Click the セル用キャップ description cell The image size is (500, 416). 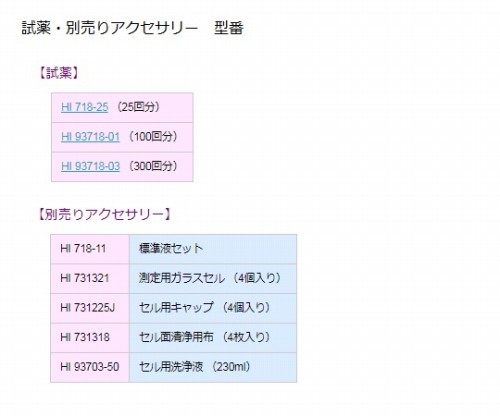[x=213, y=308]
